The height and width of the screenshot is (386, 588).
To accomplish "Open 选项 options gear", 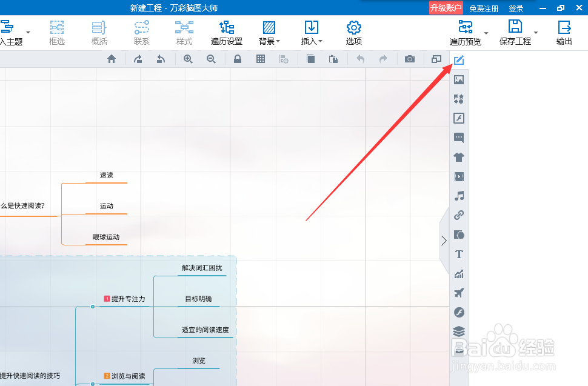I will 353,33.
